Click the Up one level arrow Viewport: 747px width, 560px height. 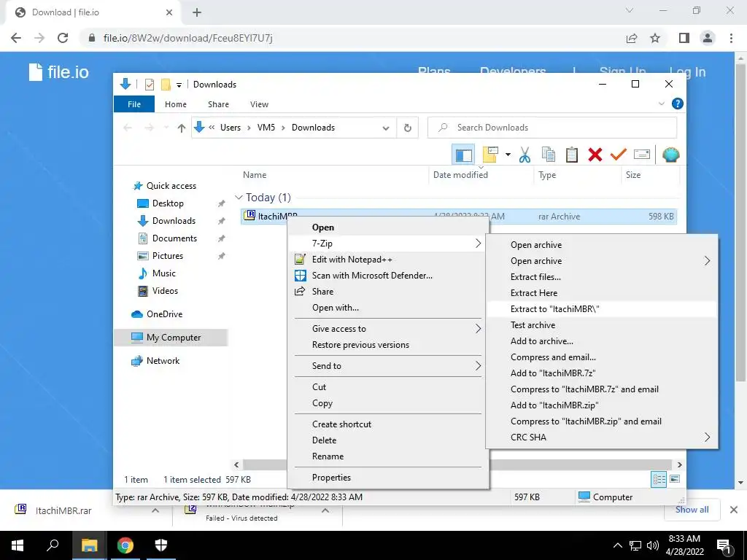181,128
